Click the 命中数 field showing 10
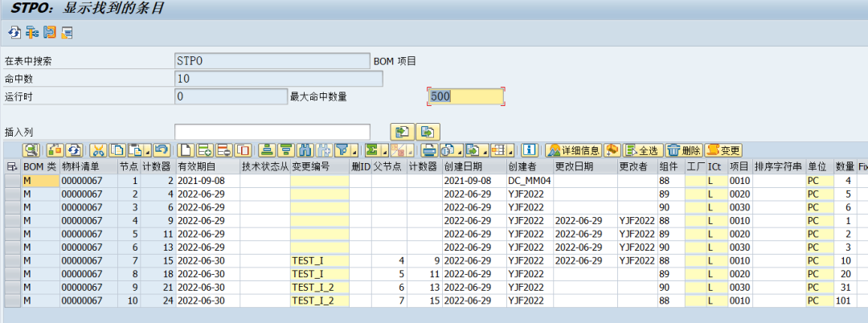This screenshot has width=868, height=323. point(278,79)
